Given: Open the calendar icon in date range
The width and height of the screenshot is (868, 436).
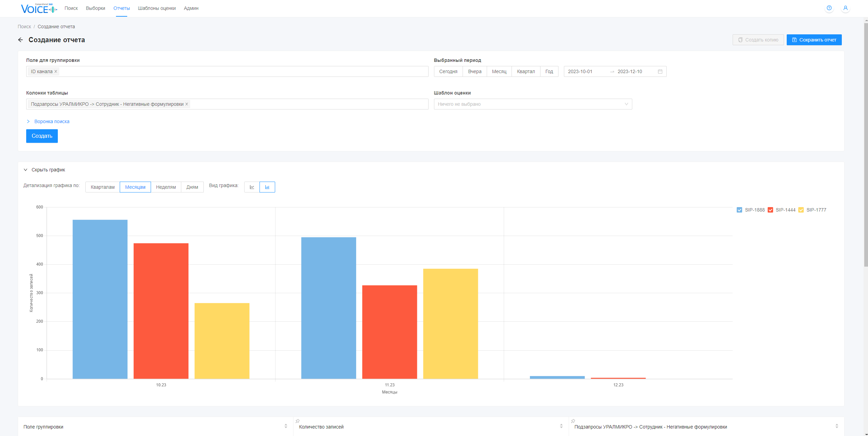Looking at the screenshot, I should (x=660, y=71).
